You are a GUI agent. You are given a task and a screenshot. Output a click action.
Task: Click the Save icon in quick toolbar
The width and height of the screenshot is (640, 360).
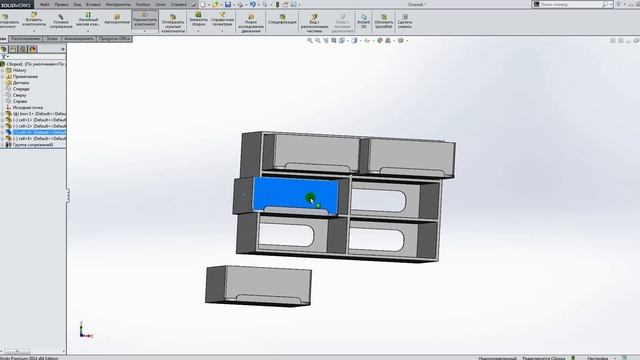(x=228, y=4)
